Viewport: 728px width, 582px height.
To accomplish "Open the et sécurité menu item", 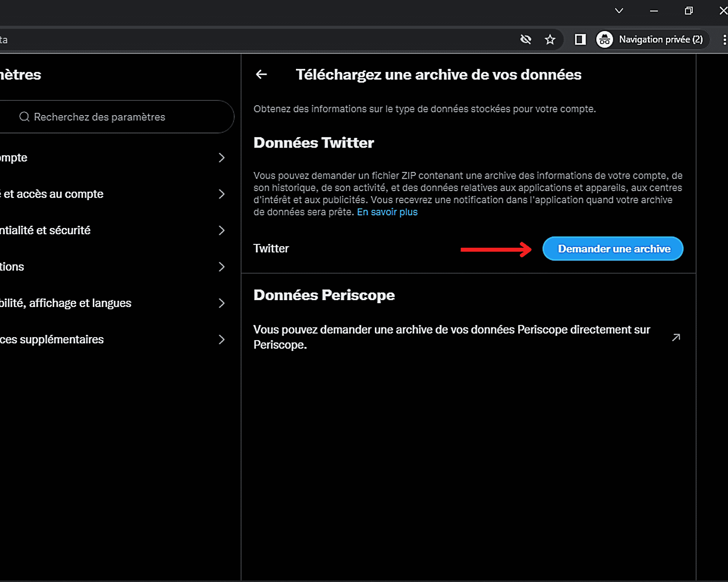I will (x=120, y=230).
